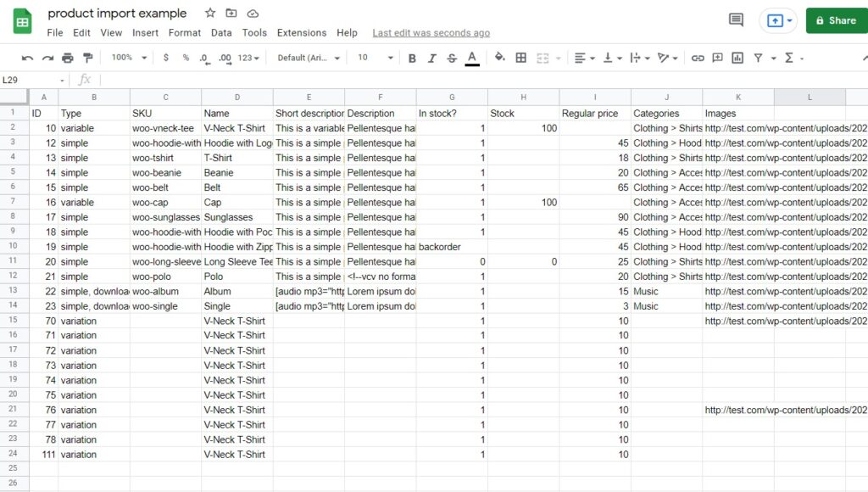
Task: Open version history via Last edit link
Action: pos(431,33)
